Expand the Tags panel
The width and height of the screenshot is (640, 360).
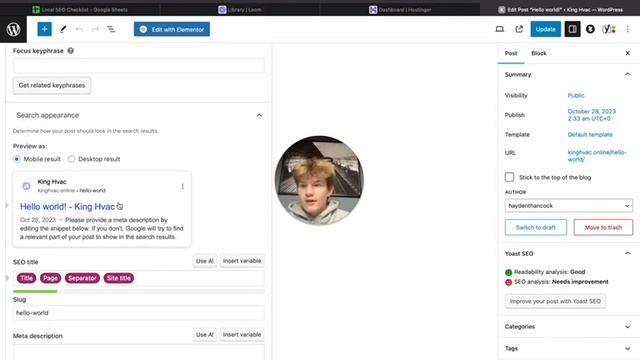click(628, 349)
